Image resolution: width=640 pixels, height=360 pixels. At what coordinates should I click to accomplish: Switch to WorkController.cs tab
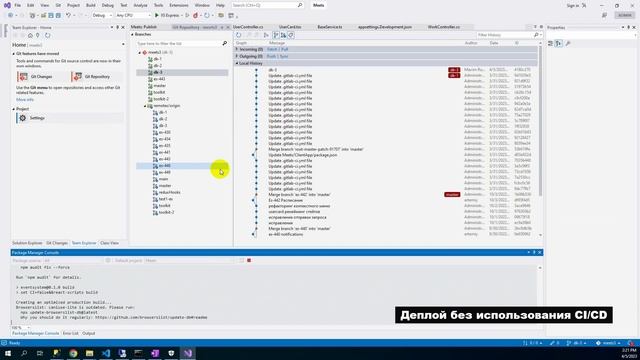click(x=444, y=27)
